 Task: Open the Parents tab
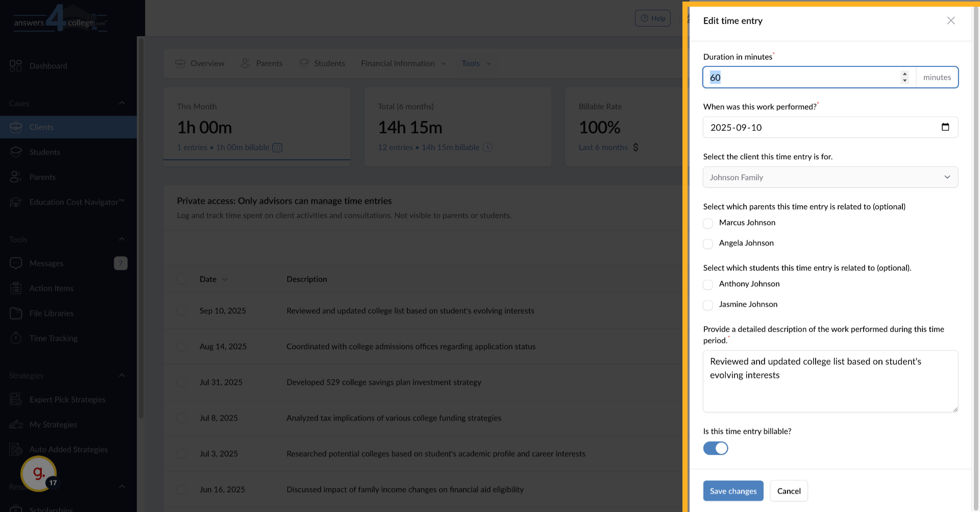click(262, 64)
